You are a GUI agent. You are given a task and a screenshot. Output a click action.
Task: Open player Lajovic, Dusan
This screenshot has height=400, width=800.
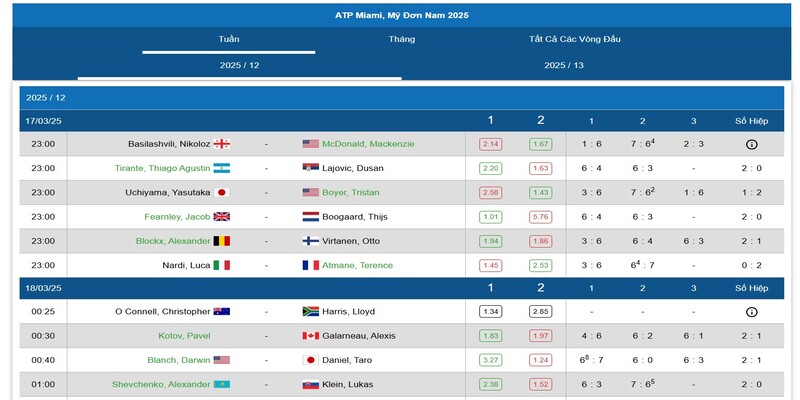[x=353, y=168]
